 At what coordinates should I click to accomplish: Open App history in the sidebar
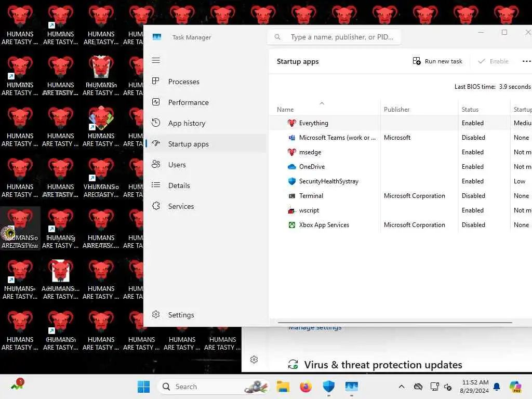(x=206, y=123)
